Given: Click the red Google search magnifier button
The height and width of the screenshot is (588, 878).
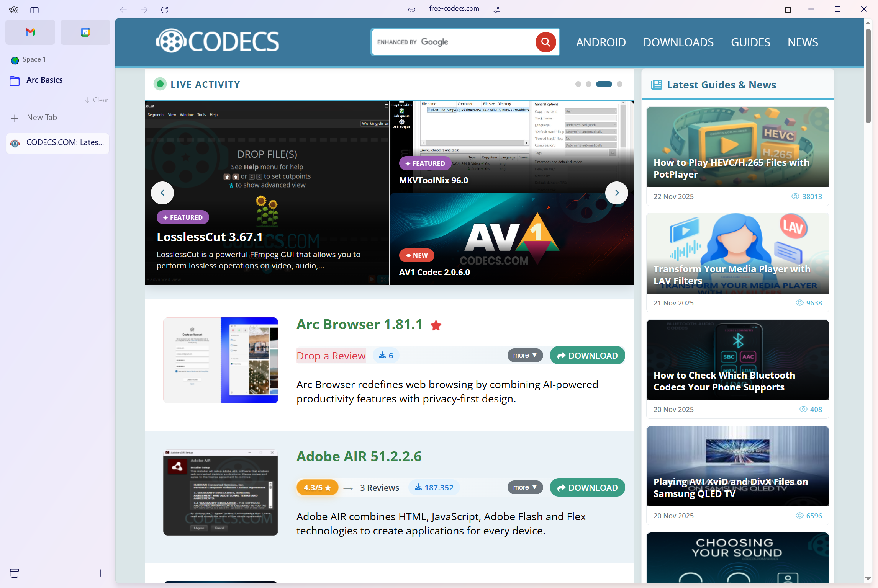Looking at the screenshot, I should (x=545, y=42).
